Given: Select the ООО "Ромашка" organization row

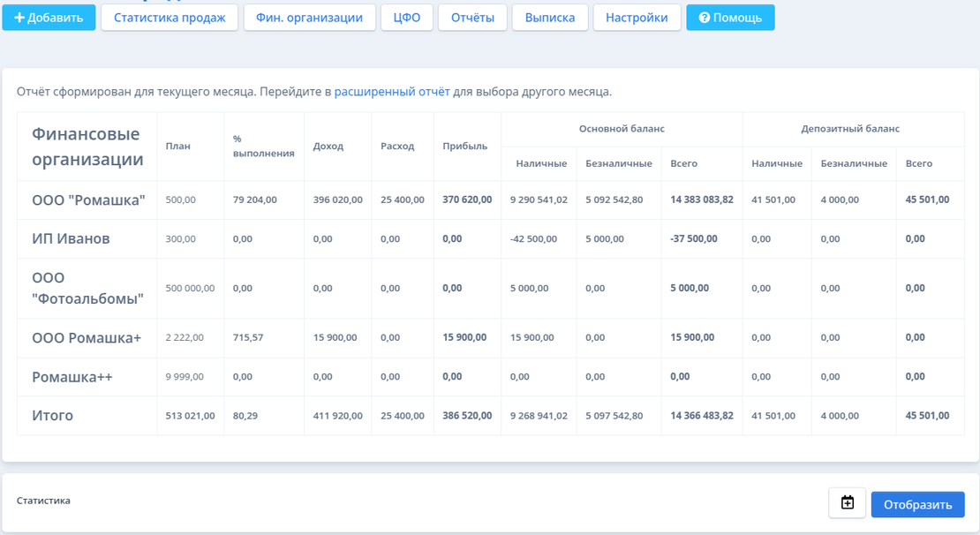Looking at the screenshot, I should (88, 200).
